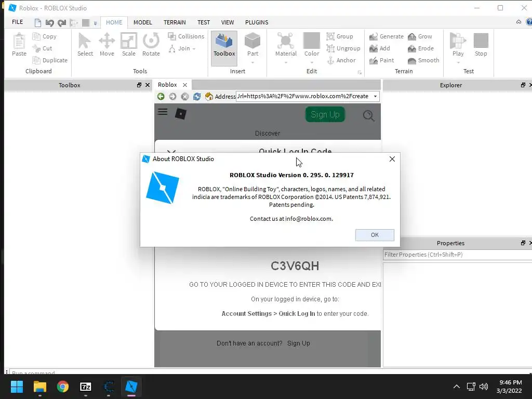The image size is (532, 399).
Task: Switch to the VIEW ribbon tab
Action: tap(228, 22)
